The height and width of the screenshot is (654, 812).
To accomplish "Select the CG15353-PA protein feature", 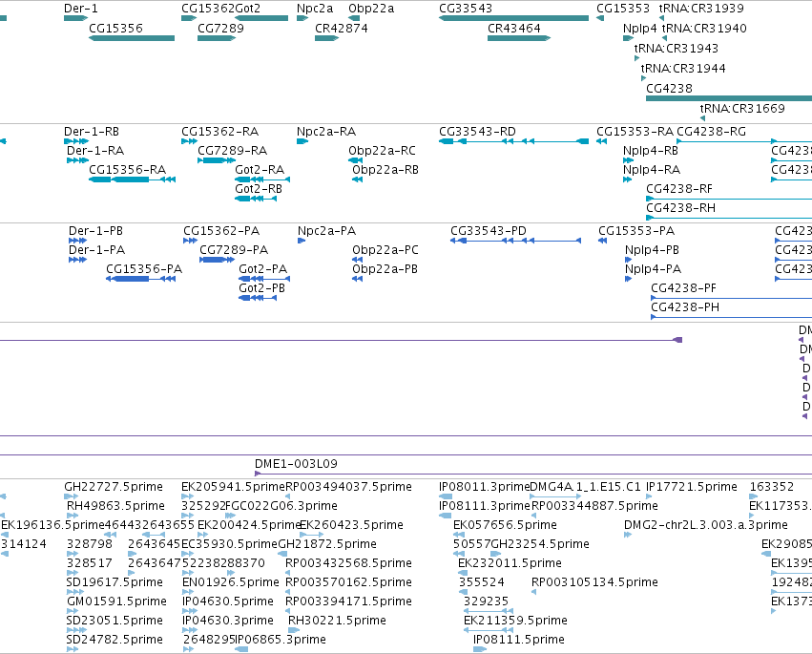I will click(x=602, y=241).
